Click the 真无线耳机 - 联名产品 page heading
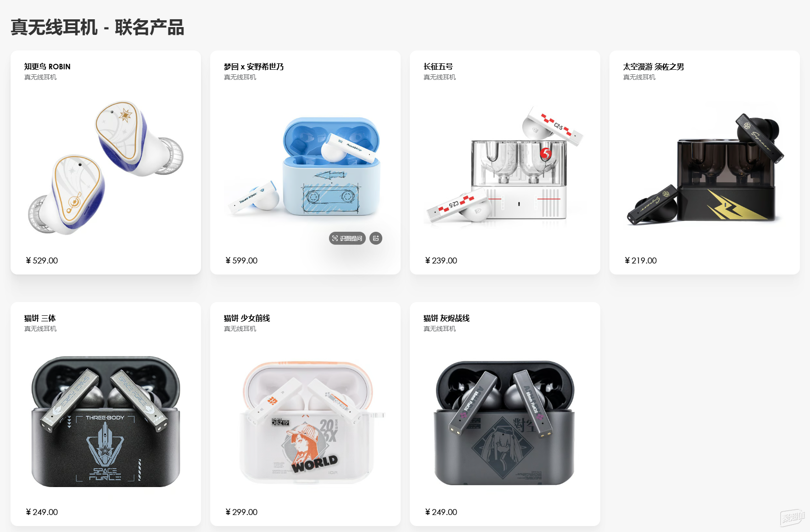The image size is (810, 532). (97, 27)
